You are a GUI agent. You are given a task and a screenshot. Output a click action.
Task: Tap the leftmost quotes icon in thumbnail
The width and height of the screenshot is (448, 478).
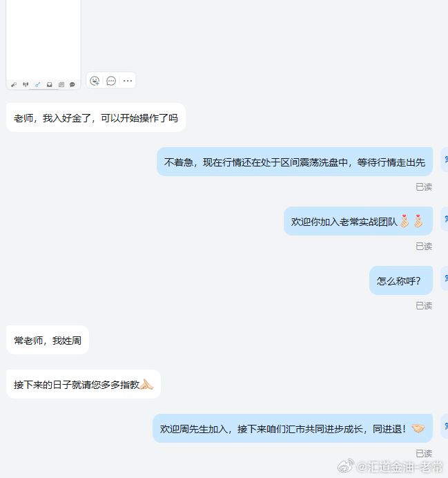point(14,84)
